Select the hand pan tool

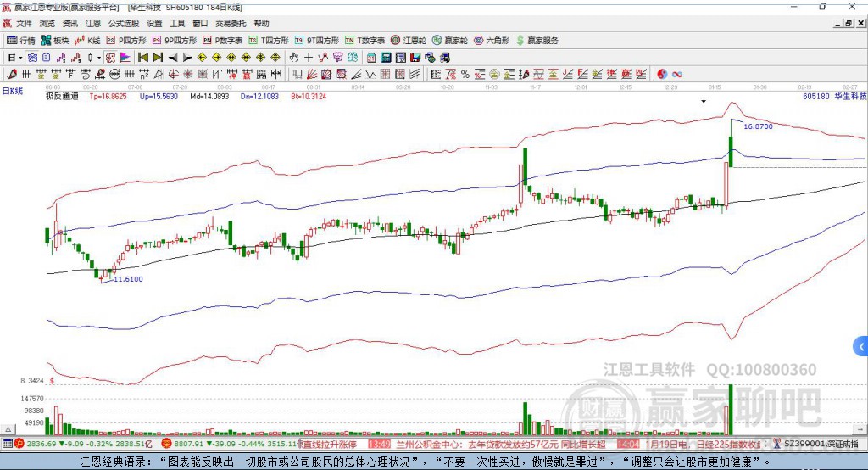(x=294, y=58)
